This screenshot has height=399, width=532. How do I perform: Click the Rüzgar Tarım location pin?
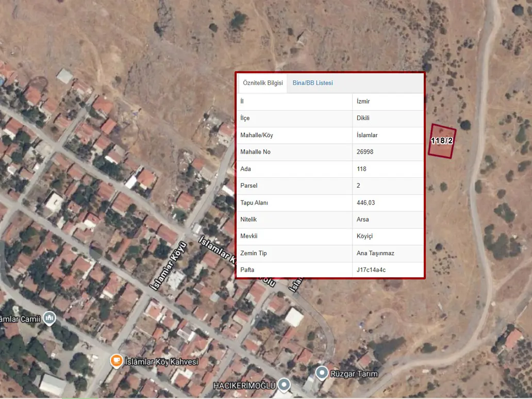pyautogui.click(x=321, y=373)
